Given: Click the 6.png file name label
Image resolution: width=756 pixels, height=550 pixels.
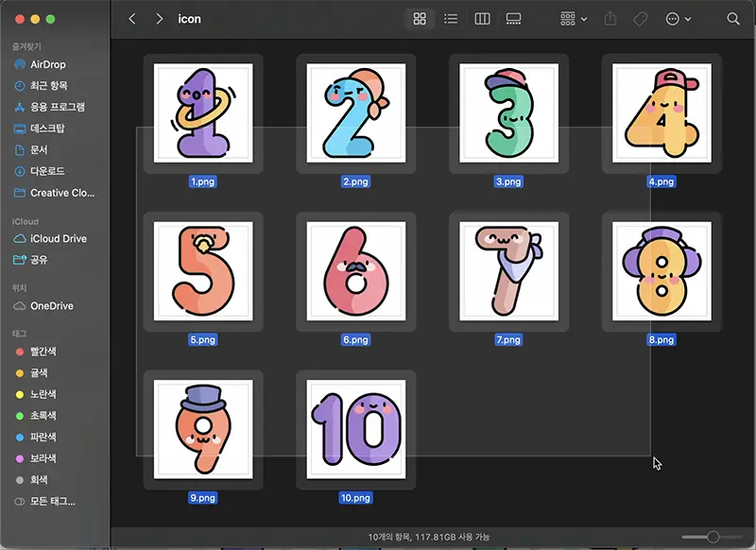Looking at the screenshot, I should point(356,340).
